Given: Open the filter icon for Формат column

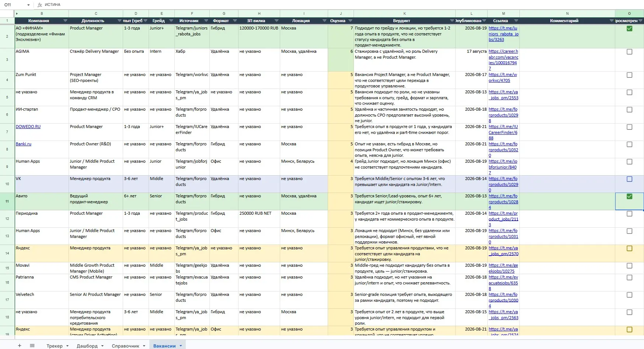Looking at the screenshot, I should [235, 21].
